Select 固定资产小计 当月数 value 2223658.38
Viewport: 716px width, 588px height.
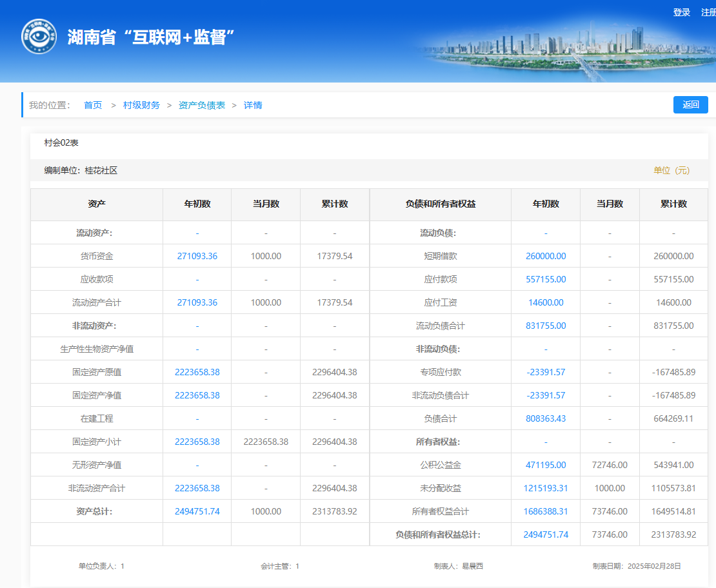tap(266, 442)
